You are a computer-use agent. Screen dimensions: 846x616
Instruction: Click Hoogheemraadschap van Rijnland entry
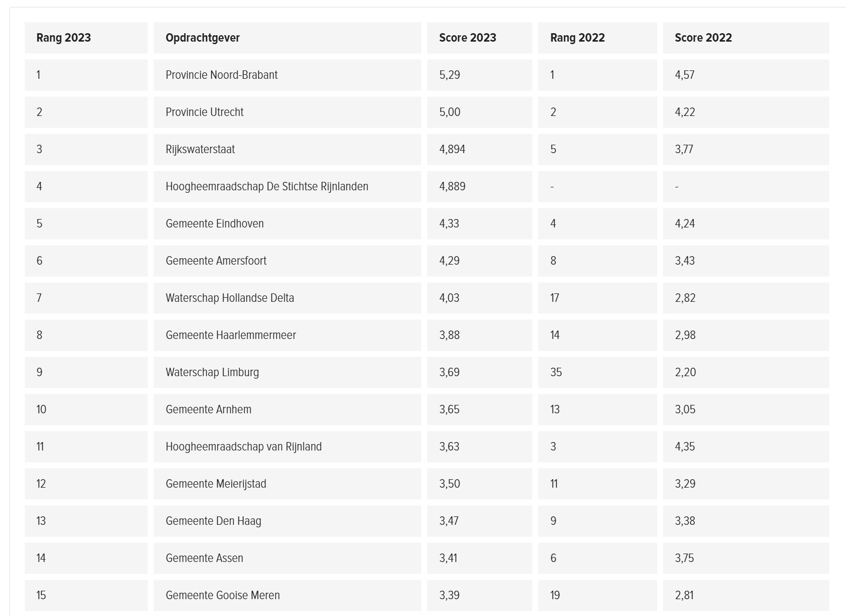pos(243,447)
